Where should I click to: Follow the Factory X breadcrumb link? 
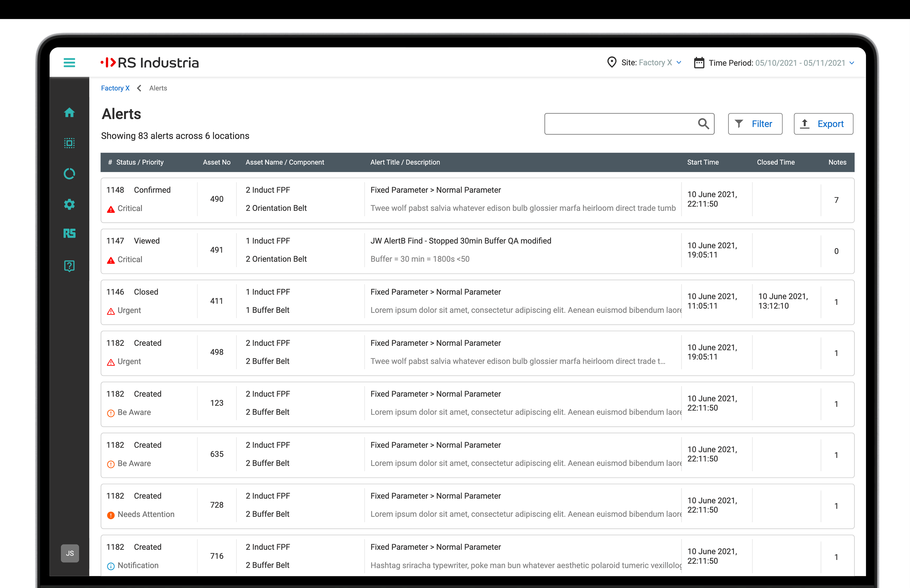click(x=115, y=88)
